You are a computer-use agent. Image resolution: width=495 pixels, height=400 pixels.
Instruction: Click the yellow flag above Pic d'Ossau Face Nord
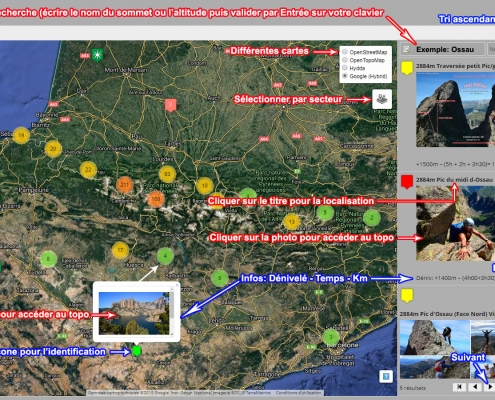coord(407,296)
